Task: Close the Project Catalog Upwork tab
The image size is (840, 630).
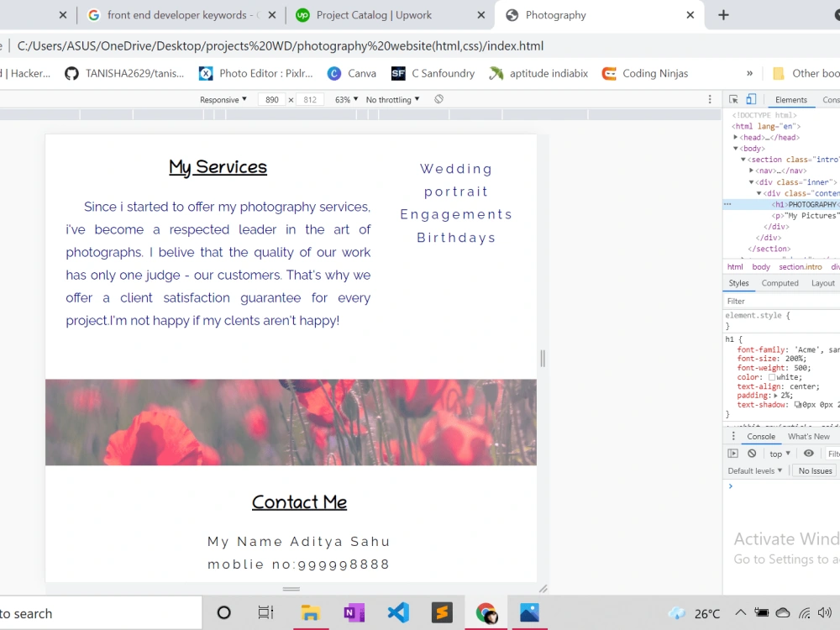Action: tap(481, 15)
